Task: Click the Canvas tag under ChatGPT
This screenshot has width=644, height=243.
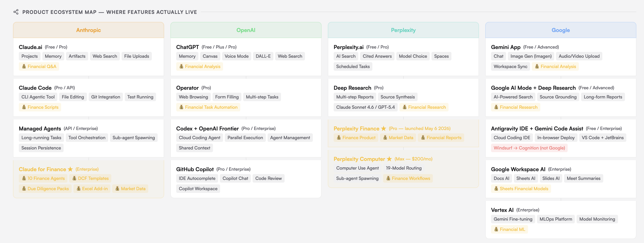Action: click(210, 56)
